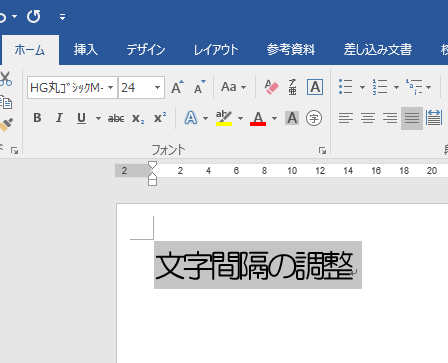The height and width of the screenshot is (363, 448).
Task: Open the Multilevel List dropdown arrow
Action: pos(429,87)
